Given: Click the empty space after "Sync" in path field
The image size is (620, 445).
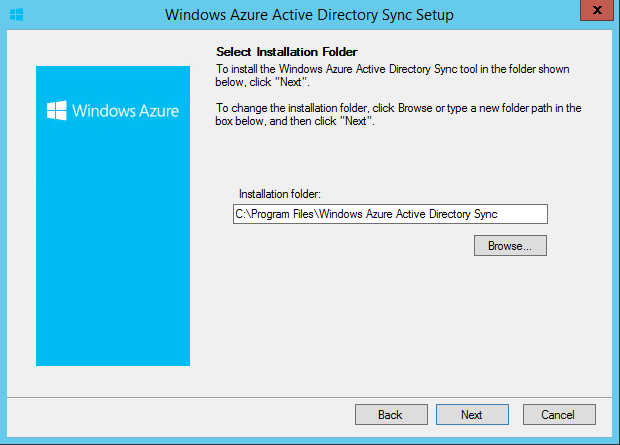Looking at the screenshot, I should [522, 214].
